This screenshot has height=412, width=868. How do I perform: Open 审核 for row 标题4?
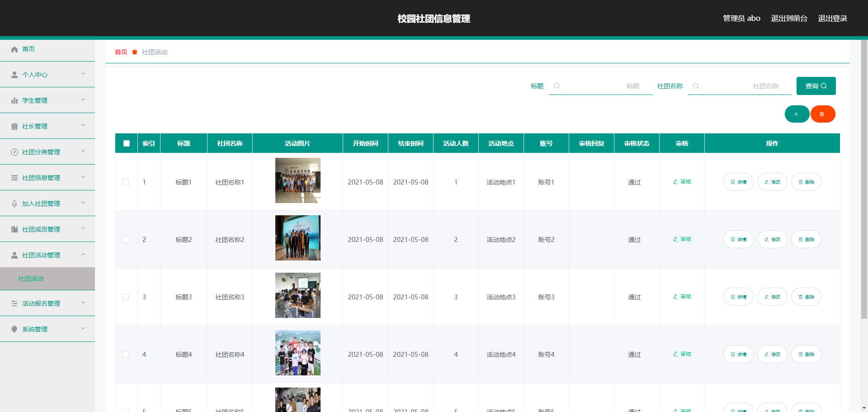[682, 354]
